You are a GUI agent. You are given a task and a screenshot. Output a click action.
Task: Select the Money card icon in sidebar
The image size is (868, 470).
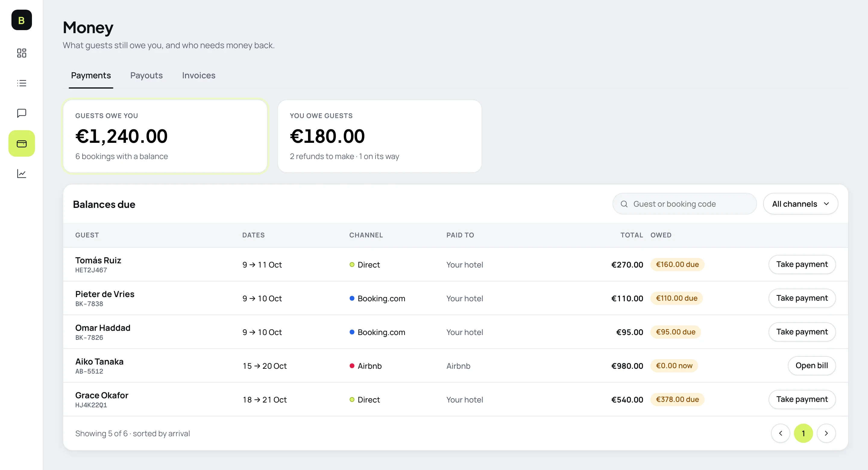[22, 143]
